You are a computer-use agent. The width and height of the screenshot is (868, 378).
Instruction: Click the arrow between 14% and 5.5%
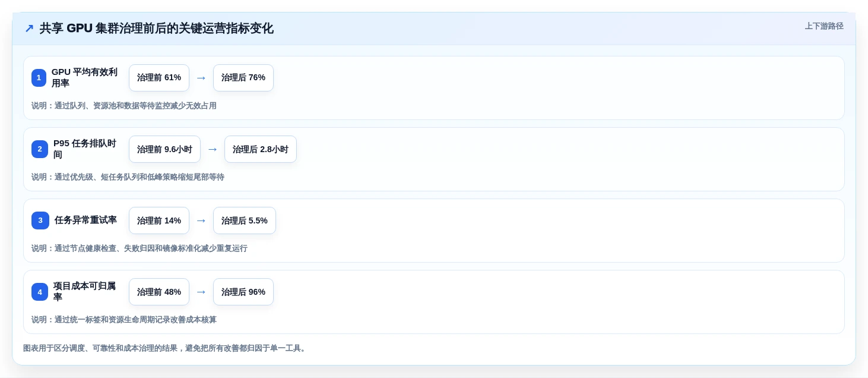point(201,220)
